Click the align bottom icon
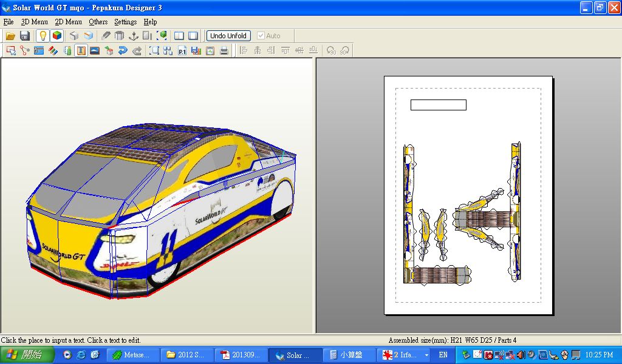The image size is (622, 364). (313, 51)
